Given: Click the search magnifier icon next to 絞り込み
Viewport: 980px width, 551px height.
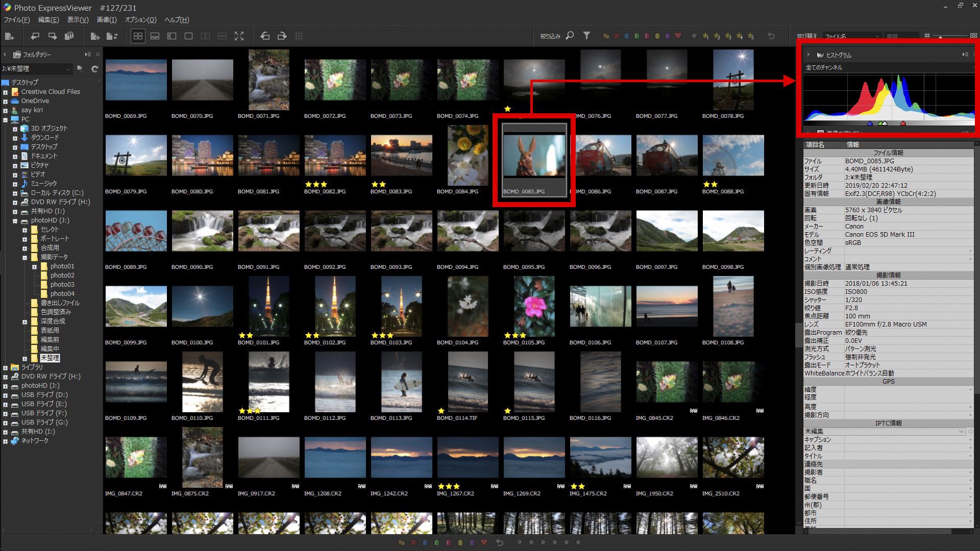Looking at the screenshot, I should pos(570,36).
